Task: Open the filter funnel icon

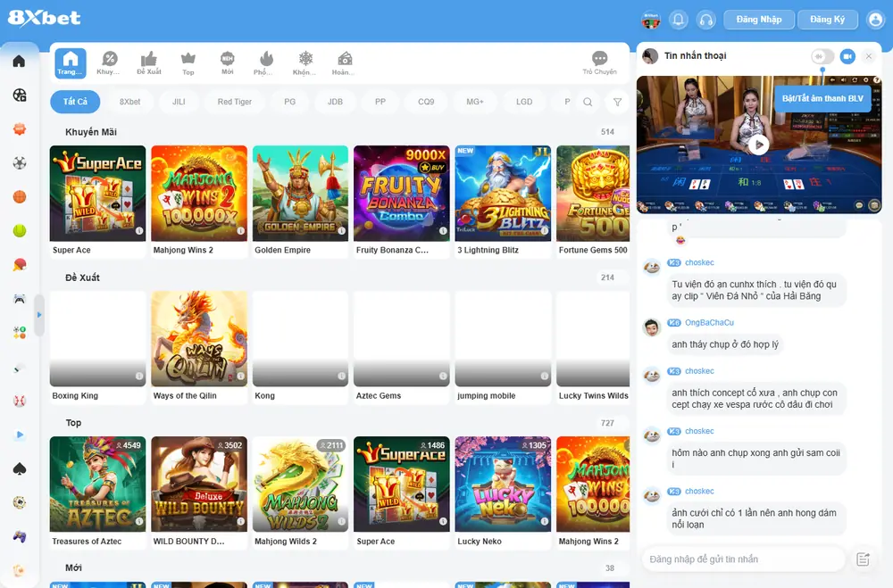Action: 617,102
